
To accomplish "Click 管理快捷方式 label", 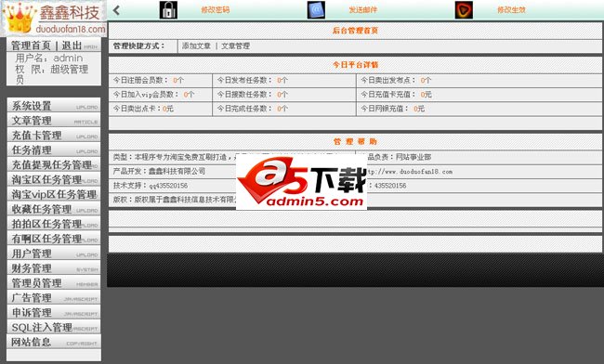I will tap(138, 46).
